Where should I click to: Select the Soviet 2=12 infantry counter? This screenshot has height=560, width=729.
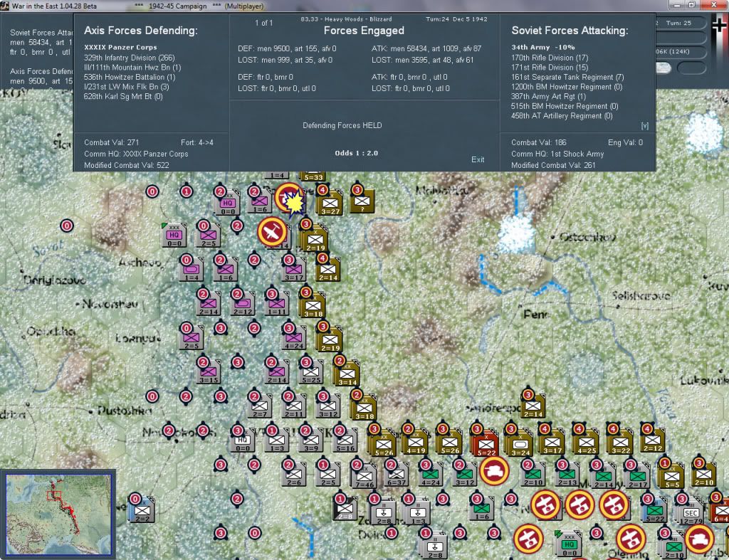(652, 440)
